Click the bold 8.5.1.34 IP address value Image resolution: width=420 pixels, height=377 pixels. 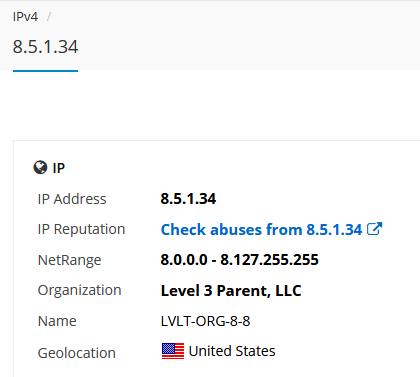point(188,199)
